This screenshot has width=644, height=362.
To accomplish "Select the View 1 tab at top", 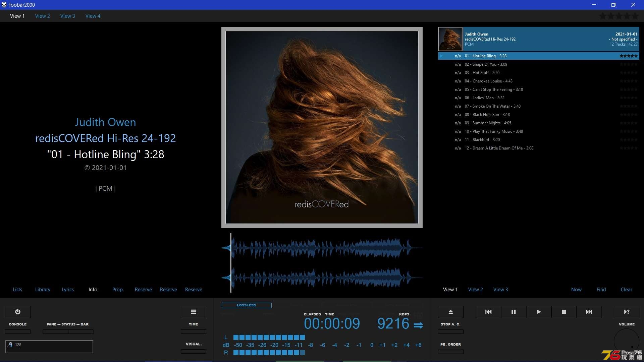I will point(17,16).
